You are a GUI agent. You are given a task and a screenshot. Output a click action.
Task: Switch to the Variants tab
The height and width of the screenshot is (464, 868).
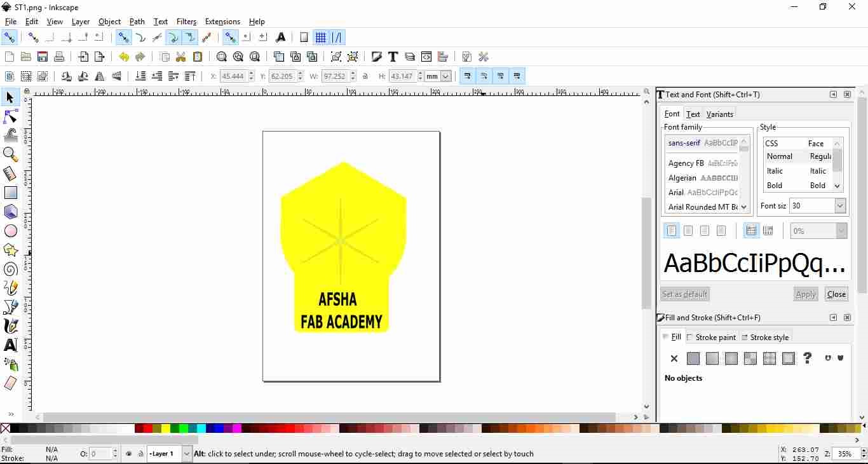point(720,114)
